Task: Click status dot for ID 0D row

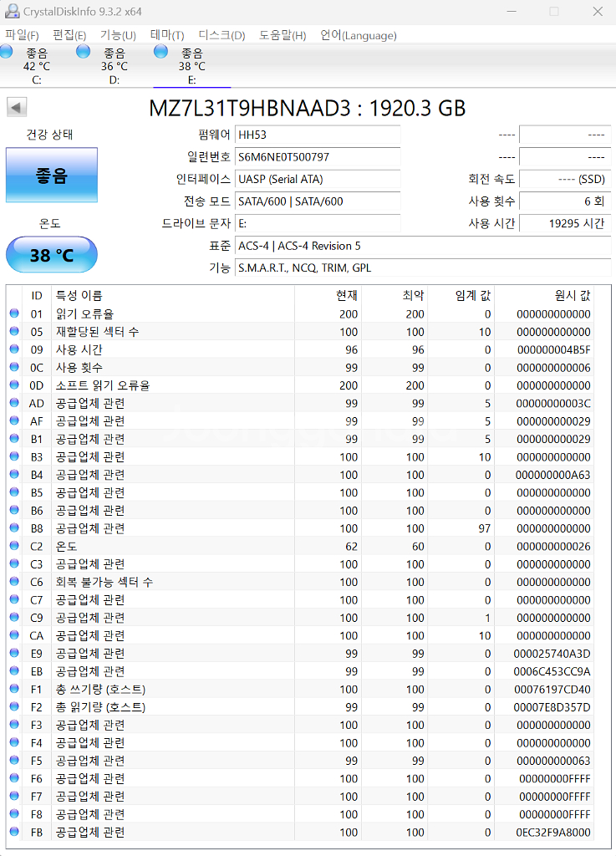Action: click(14, 385)
